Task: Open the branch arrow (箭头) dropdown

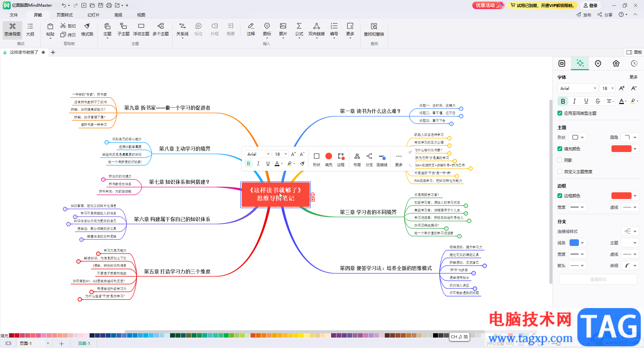Action: (578, 265)
